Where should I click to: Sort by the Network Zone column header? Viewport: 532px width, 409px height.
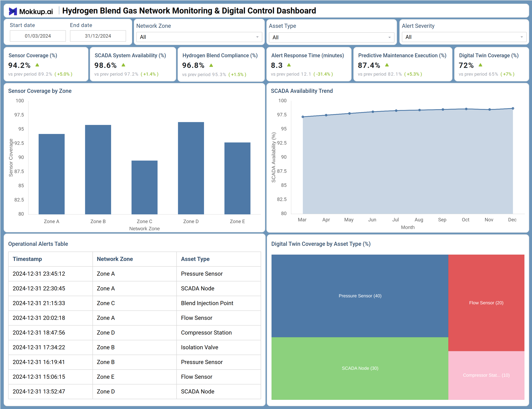click(134, 259)
